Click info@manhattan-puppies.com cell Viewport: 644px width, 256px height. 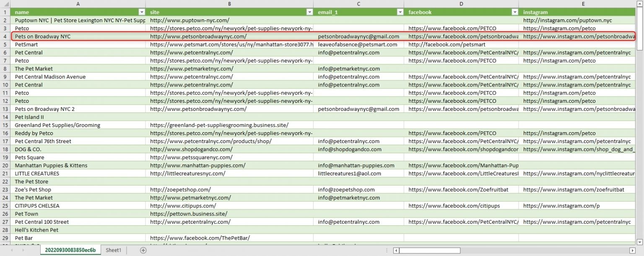[x=359, y=165]
